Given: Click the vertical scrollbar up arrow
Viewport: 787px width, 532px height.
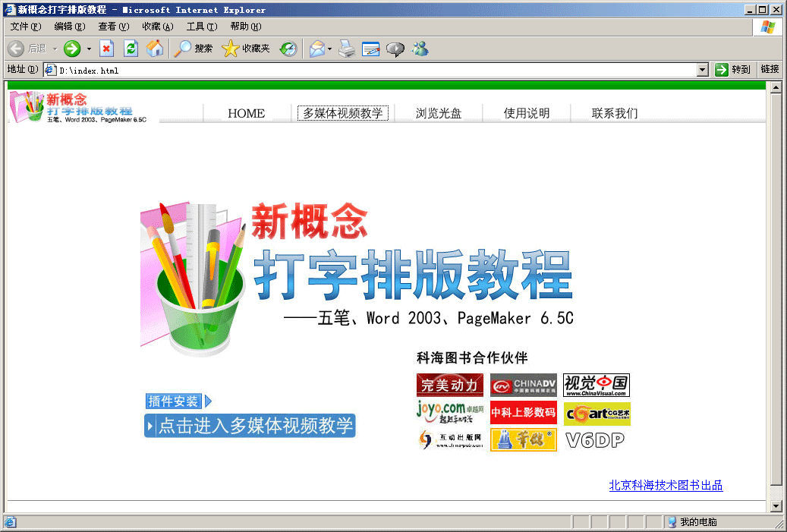Looking at the screenshot, I should pos(776,88).
